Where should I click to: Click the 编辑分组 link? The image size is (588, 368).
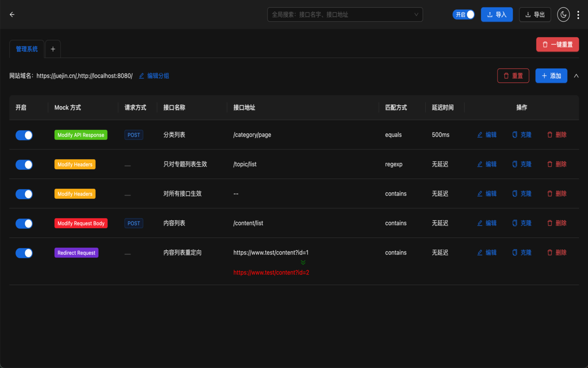(x=153, y=75)
